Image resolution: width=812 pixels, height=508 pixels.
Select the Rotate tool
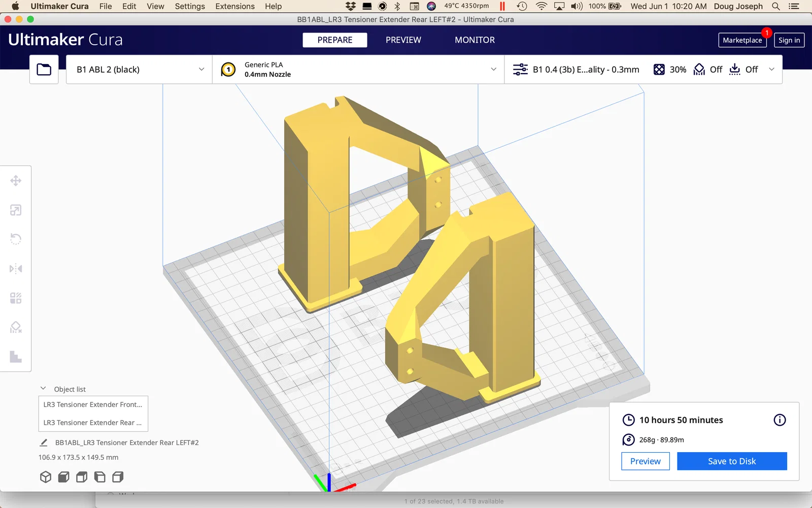coord(16,239)
